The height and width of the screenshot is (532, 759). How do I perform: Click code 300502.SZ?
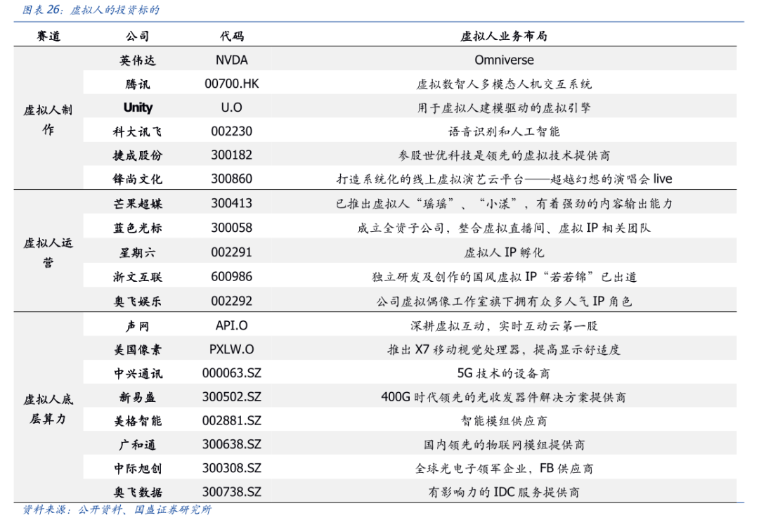[232, 396]
